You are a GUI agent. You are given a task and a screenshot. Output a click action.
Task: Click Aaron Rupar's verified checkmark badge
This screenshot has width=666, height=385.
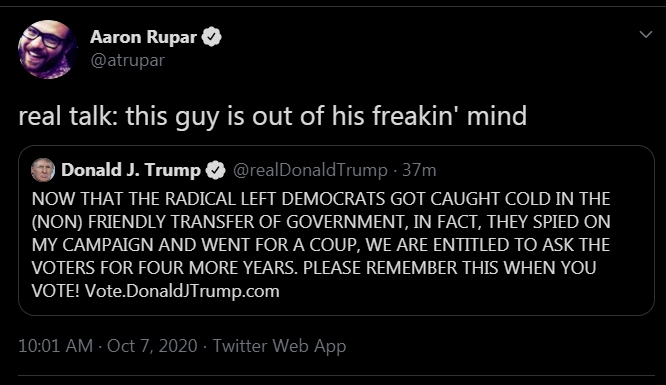coord(212,37)
